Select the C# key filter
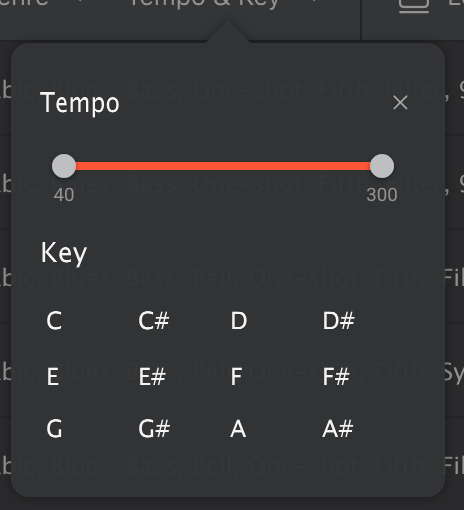The image size is (464, 510). (154, 321)
